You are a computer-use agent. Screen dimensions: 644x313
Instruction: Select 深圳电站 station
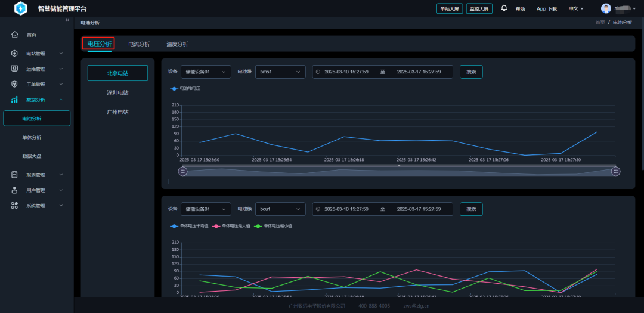(117, 93)
